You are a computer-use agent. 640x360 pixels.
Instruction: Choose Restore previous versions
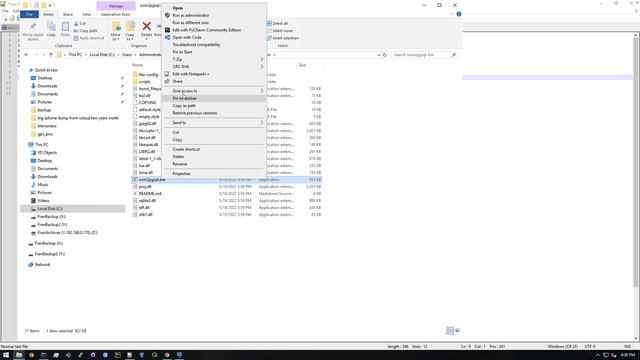tap(214, 113)
